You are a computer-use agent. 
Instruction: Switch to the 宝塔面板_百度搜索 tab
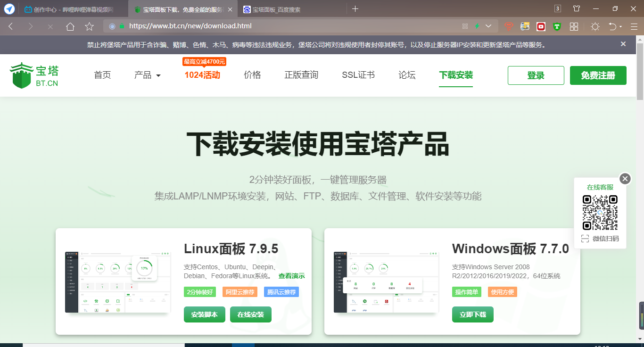click(292, 9)
